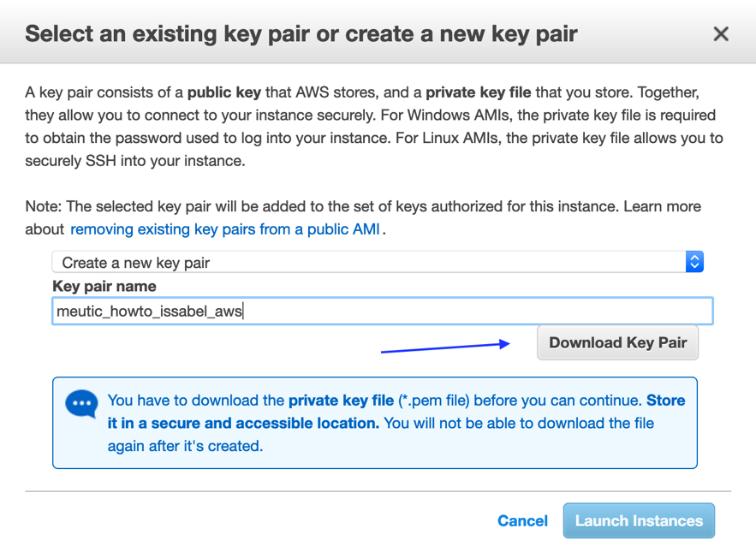Click the 'again after it's created' notice line
The image size is (756, 558).
coord(185,446)
